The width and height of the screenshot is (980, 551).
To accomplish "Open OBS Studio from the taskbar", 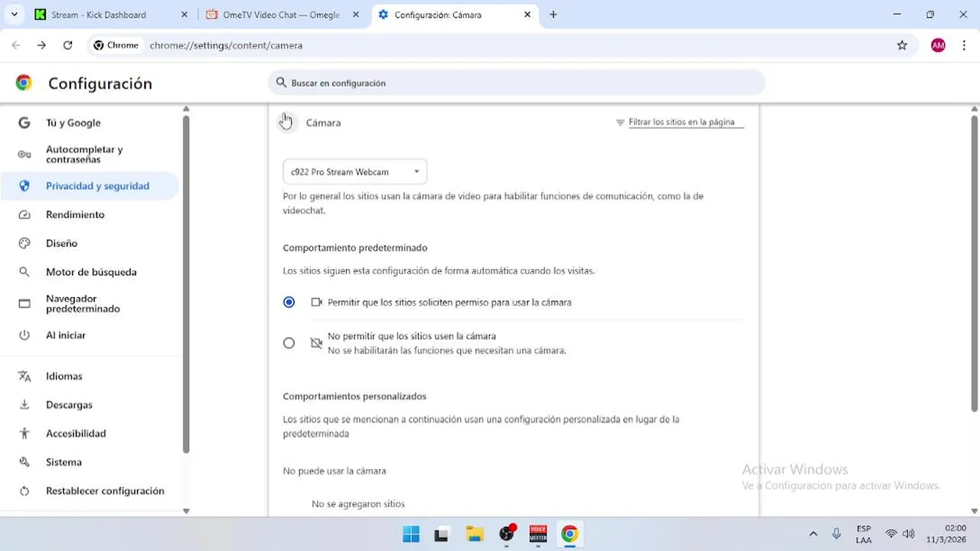I will (x=507, y=534).
